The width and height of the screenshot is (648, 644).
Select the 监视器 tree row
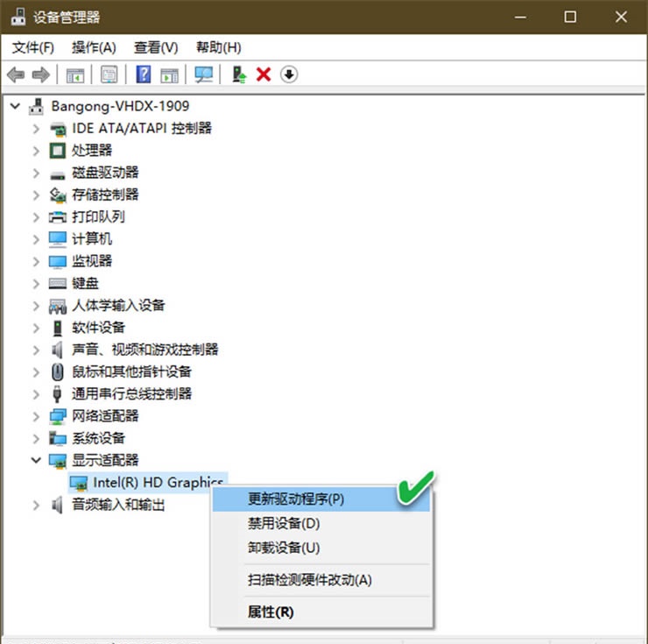point(92,261)
